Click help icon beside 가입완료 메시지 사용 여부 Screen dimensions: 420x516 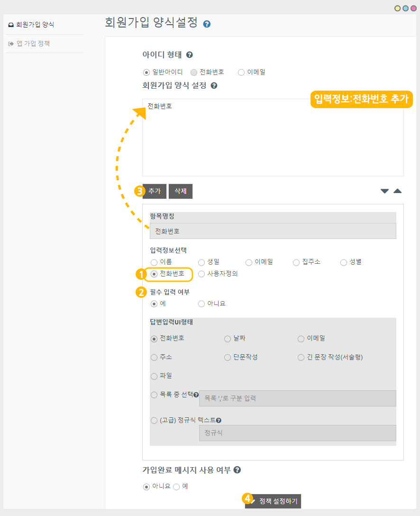[x=237, y=470]
